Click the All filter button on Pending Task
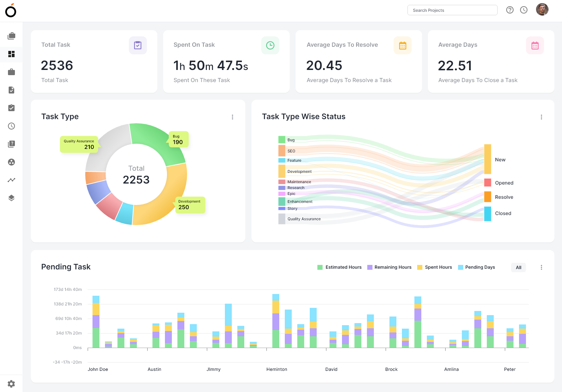The image size is (562, 392). [x=518, y=267]
